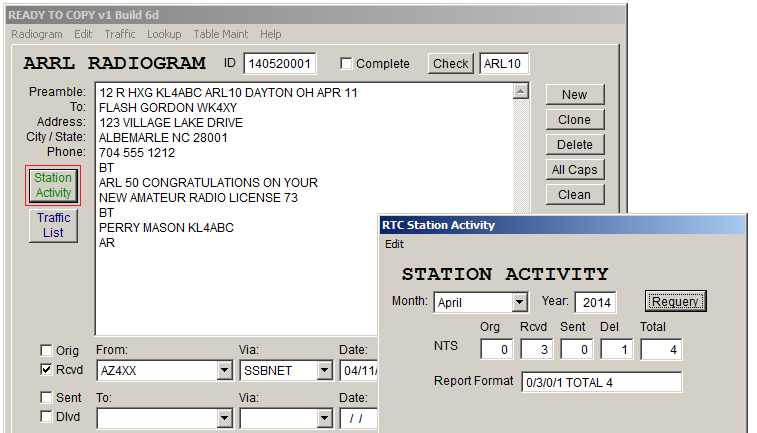
Task: Click the received Date field 04/11
Action: (x=358, y=371)
